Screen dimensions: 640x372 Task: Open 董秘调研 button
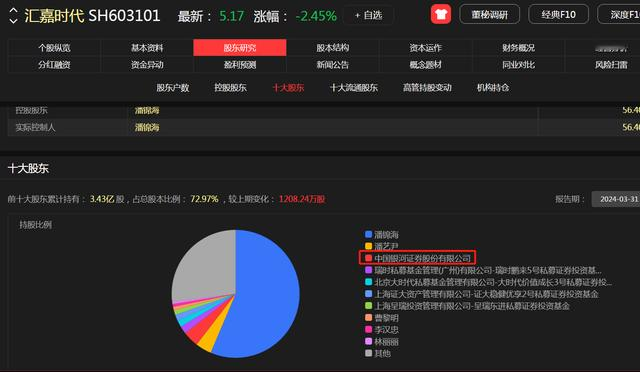pos(489,15)
